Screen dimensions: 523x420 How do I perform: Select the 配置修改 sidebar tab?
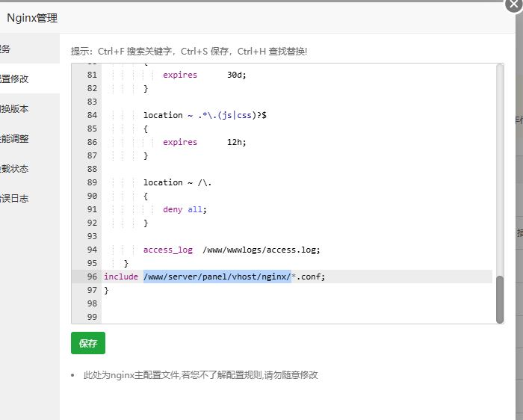(x=30, y=78)
